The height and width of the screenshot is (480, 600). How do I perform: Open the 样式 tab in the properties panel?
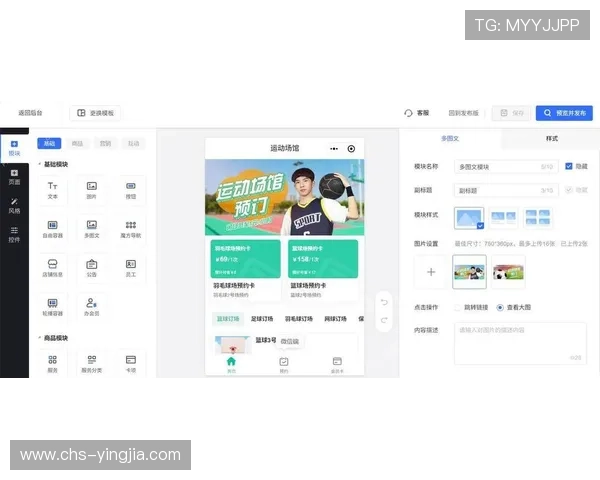pos(551,139)
